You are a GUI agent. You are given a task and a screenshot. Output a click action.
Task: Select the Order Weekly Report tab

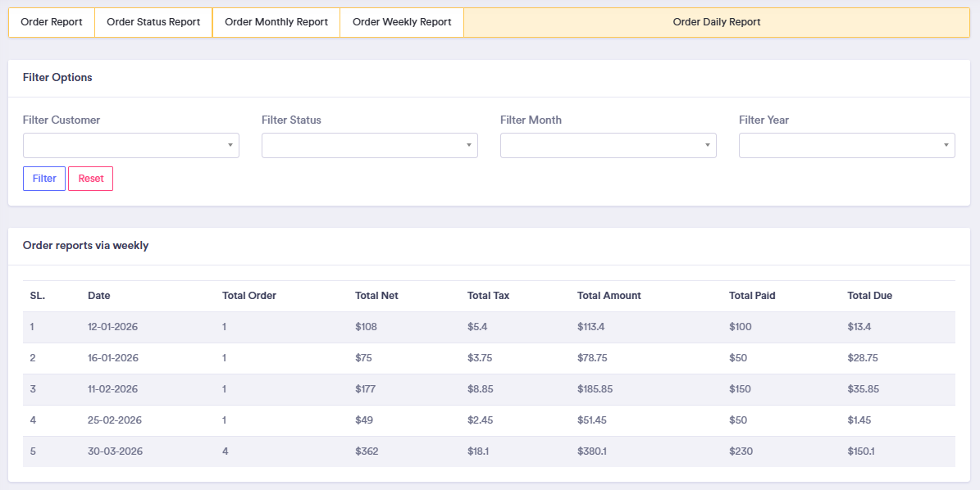pyautogui.click(x=402, y=22)
